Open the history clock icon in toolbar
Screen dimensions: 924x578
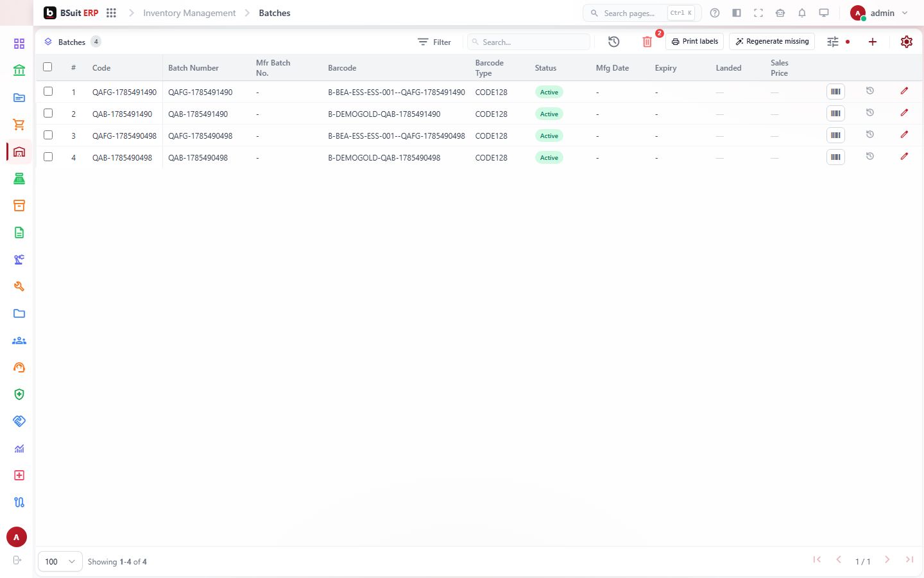point(614,42)
